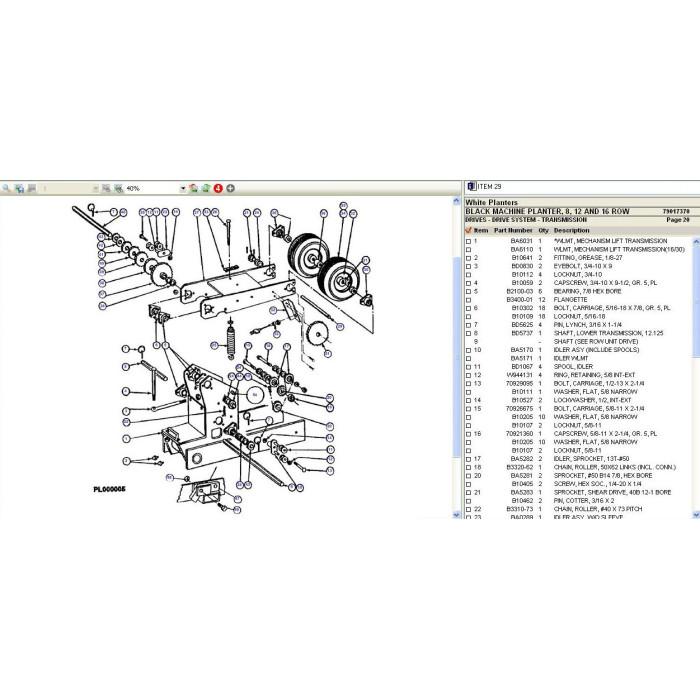Image resolution: width=700 pixels, height=700 pixels.
Task: Select the checkbox for the B10059 capscrew
Action: click(x=468, y=283)
